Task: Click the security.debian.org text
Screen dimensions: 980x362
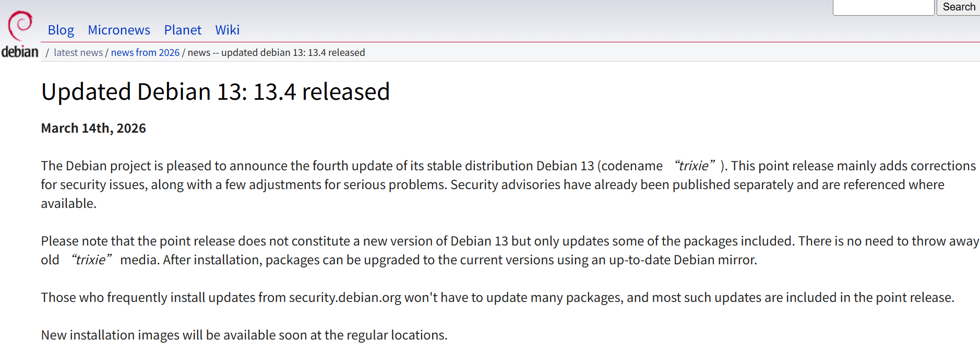Action: pyautogui.click(x=345, y=298)
